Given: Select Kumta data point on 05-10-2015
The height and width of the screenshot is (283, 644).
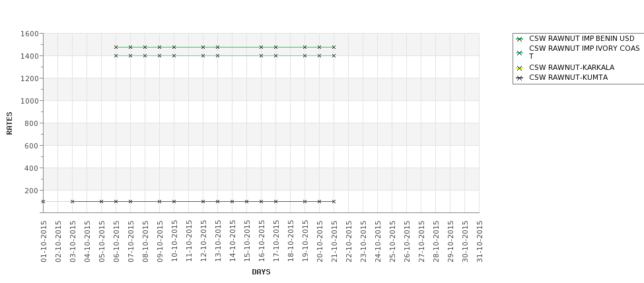Looking at the screenshot, I should pos(102,201).
